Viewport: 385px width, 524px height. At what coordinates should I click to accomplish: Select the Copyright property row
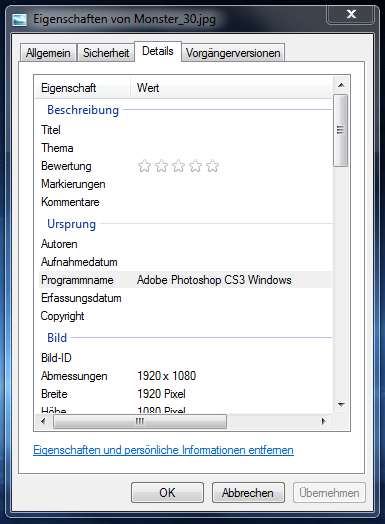[x=185, y=316]
